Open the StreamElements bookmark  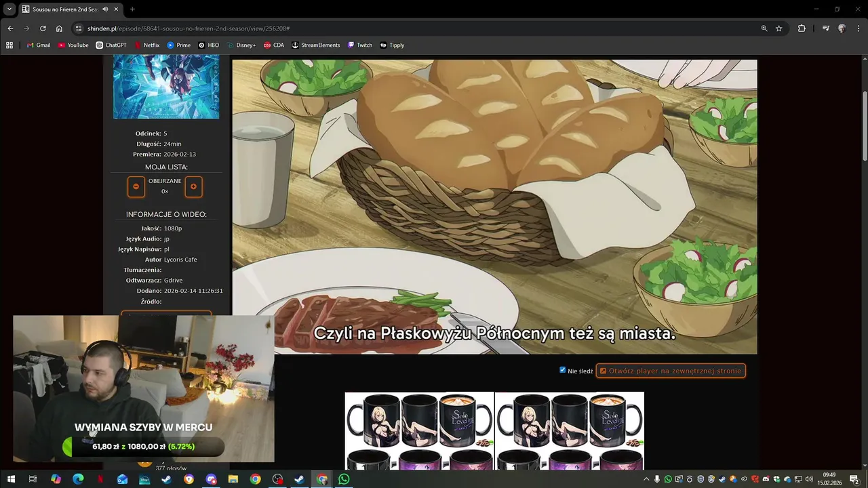pyautogui.click(x=316, y=45)
